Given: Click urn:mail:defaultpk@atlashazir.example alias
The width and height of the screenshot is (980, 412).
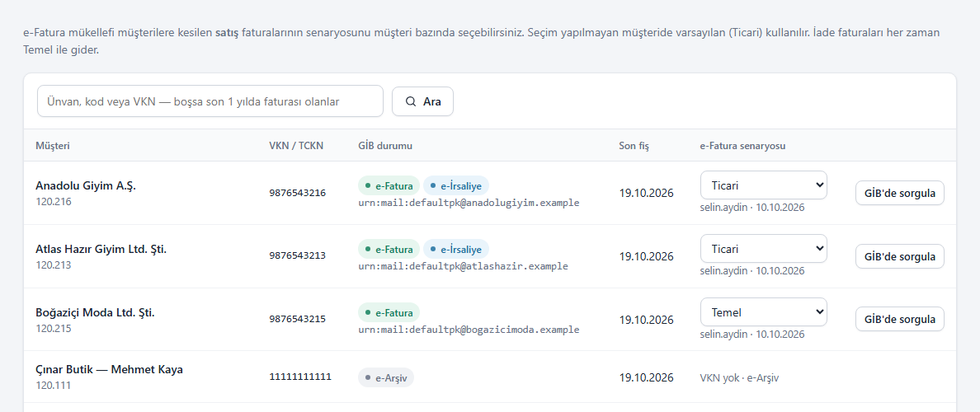Looking at the screenshot, I should coord(463,266).
